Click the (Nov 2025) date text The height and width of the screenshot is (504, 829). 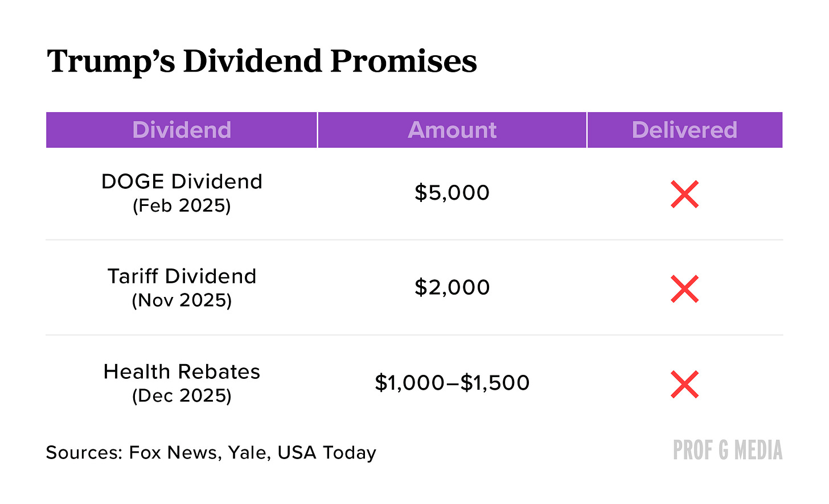(x=182, y=300)
